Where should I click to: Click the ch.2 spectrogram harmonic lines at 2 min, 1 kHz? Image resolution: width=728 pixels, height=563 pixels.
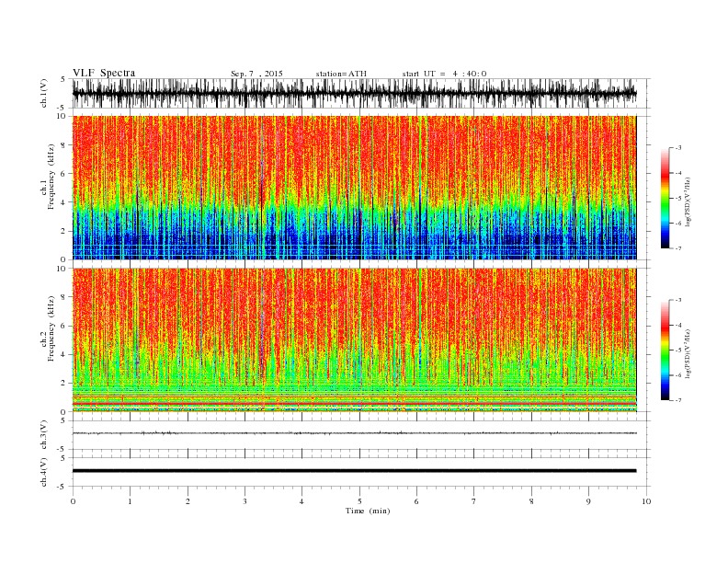pos(188,397)
